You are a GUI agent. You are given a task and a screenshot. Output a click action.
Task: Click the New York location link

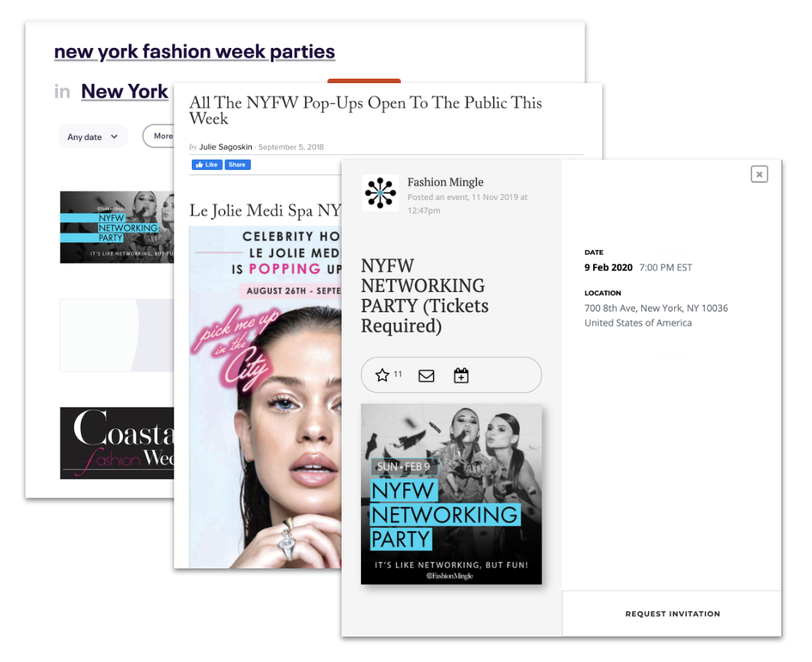point(124,91)
